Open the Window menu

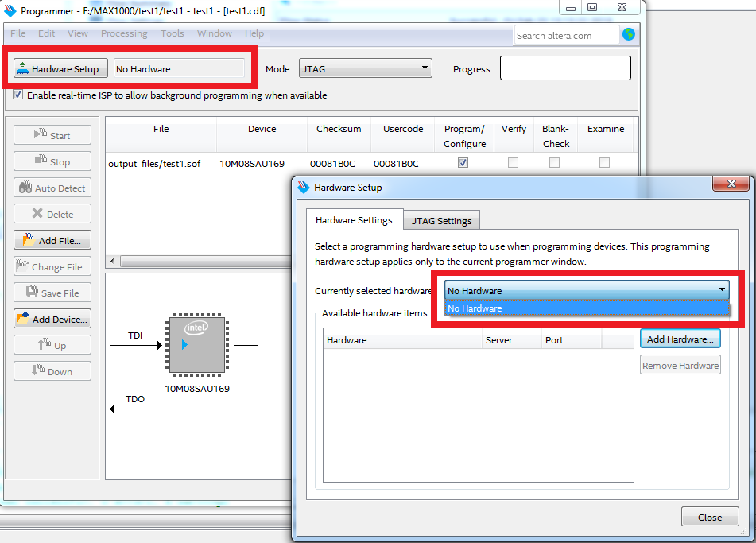coord(215,33)
